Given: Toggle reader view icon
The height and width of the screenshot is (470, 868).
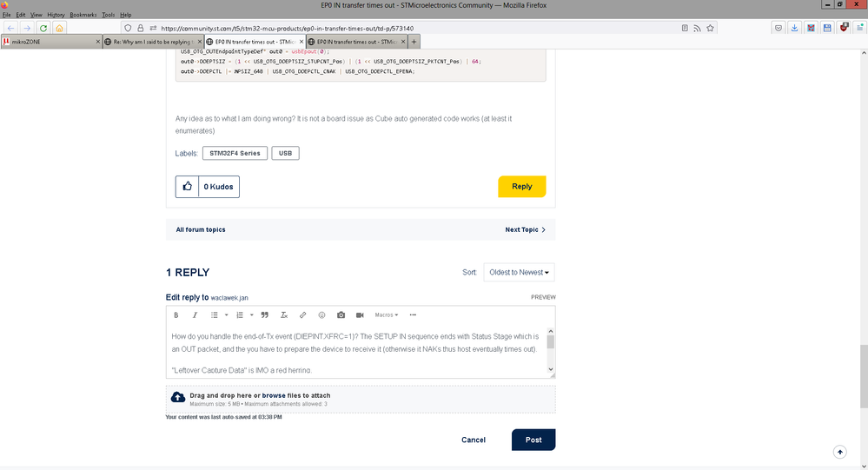Looking at the screenshot, I should [685, 28].
